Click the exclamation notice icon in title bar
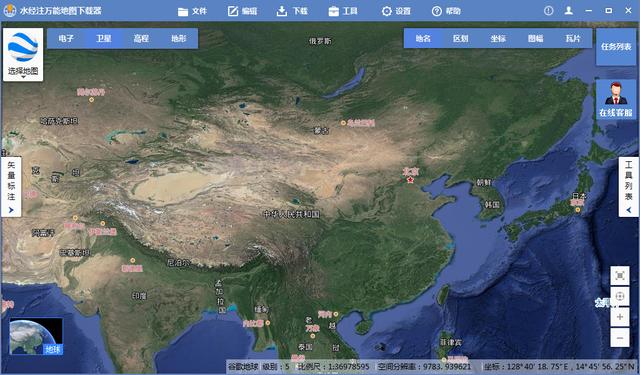640x375 pixels. [549, 11]
